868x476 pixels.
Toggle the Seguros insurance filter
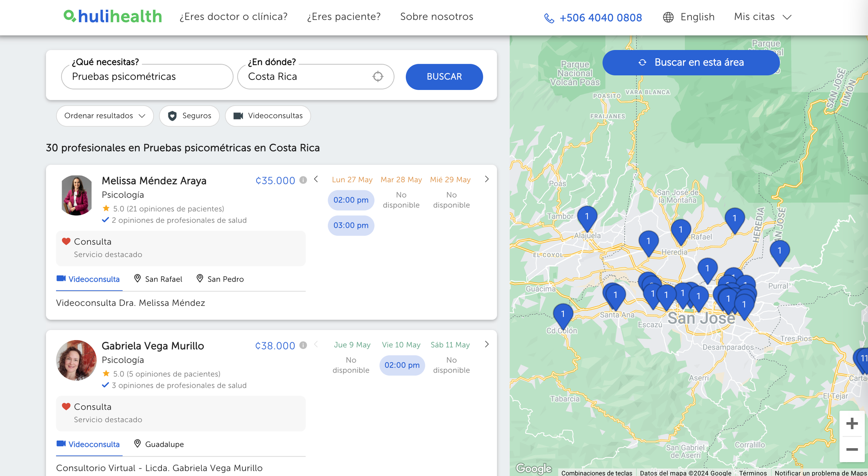[190, 116]
